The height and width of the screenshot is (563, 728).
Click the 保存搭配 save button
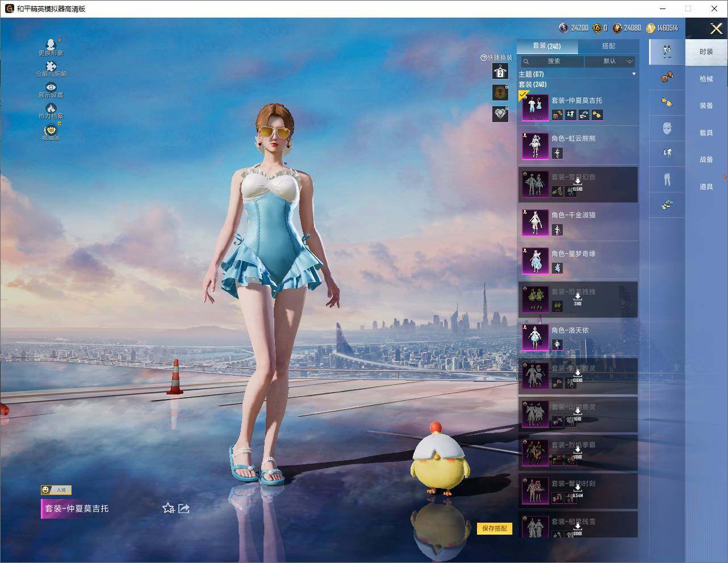point(495,528)
